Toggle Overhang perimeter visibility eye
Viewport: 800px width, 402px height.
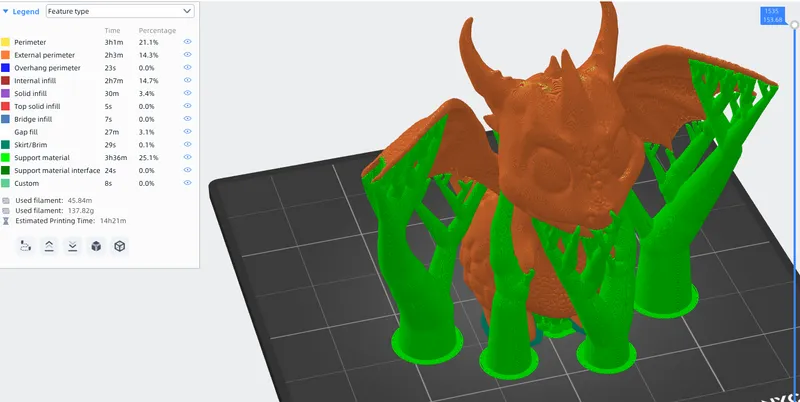pyautogui.click(x=187, y=67)
